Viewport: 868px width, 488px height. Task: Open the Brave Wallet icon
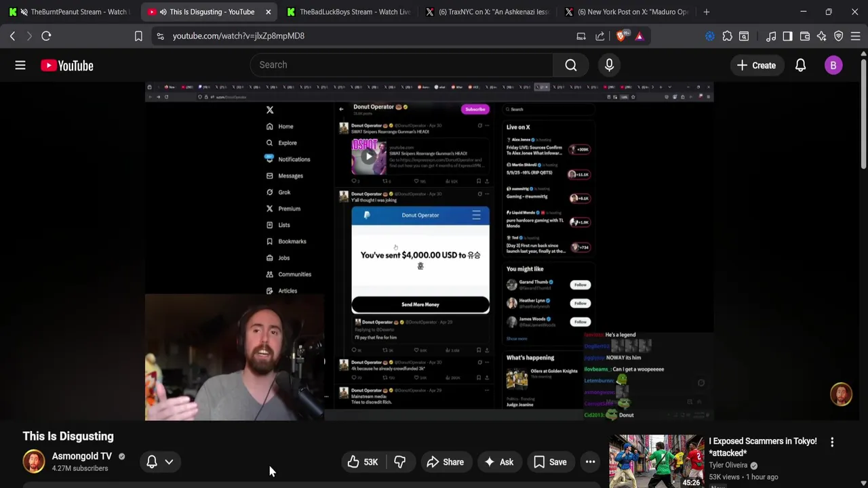(805, 36)
